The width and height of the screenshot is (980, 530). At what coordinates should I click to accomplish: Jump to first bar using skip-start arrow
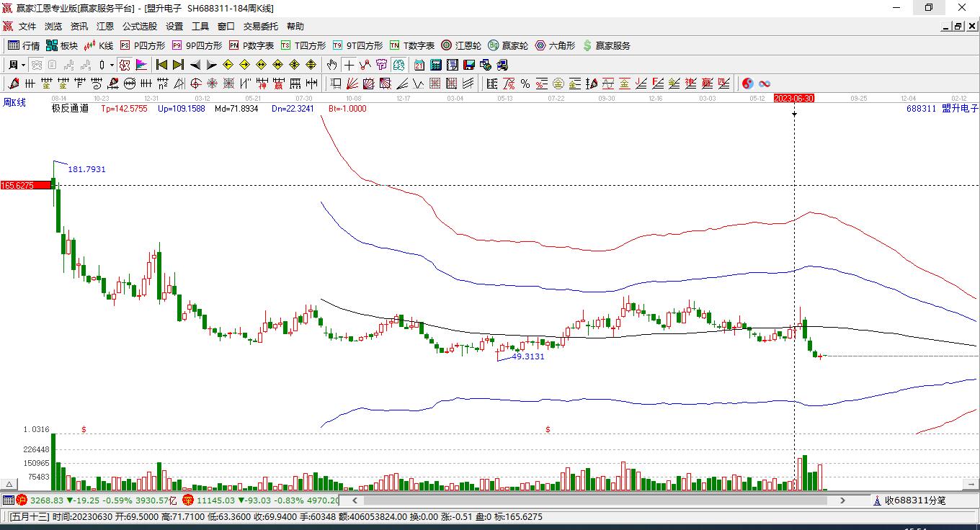[x=161, y=65]
